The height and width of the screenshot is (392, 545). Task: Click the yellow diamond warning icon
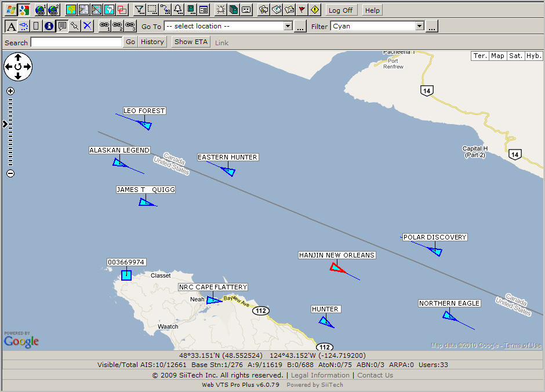[315, 10]
